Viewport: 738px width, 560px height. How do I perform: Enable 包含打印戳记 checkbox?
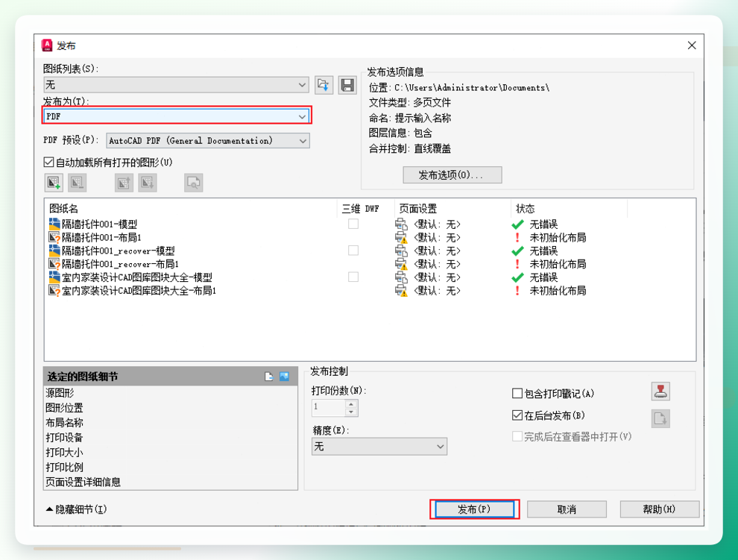(517, 393)
